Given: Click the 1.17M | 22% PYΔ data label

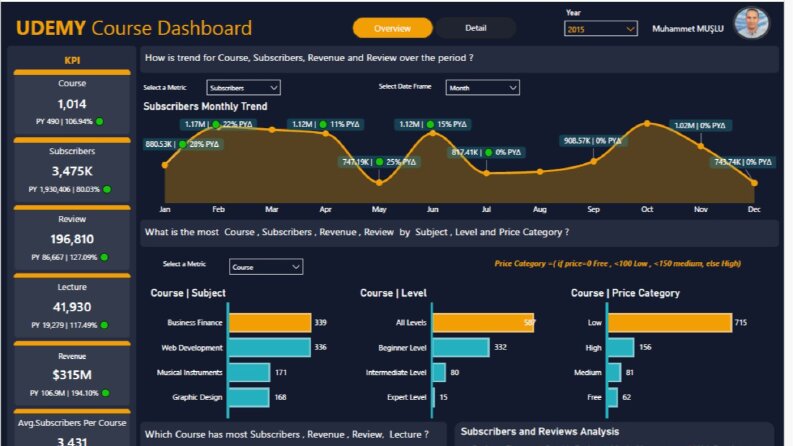Looking at the screenshot, I should tap(218, 124).
